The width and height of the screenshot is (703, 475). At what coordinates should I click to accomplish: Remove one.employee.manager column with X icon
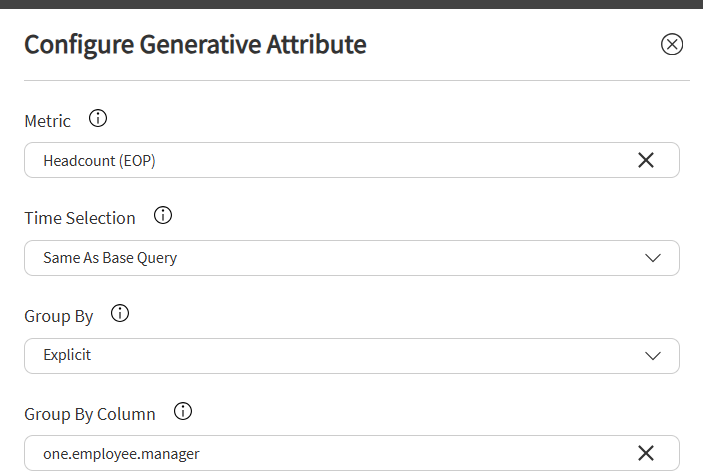coord(646,453)
